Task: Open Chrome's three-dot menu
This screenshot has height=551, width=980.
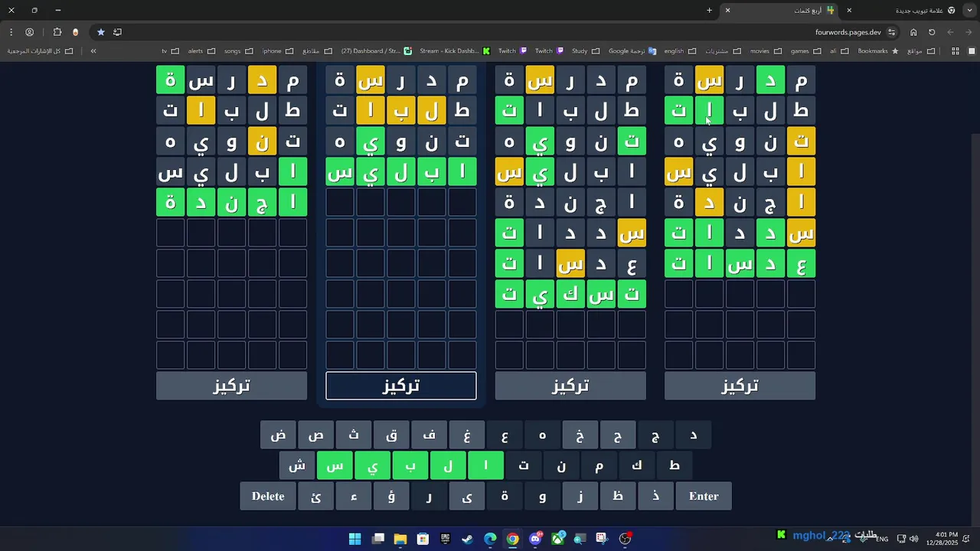Action: point(11,32)
